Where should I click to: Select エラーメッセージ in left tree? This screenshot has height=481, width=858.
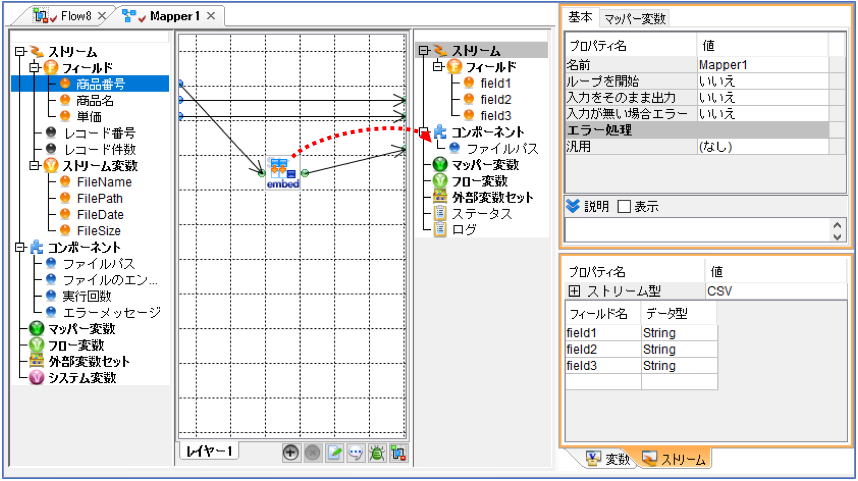tap(112, 312)
